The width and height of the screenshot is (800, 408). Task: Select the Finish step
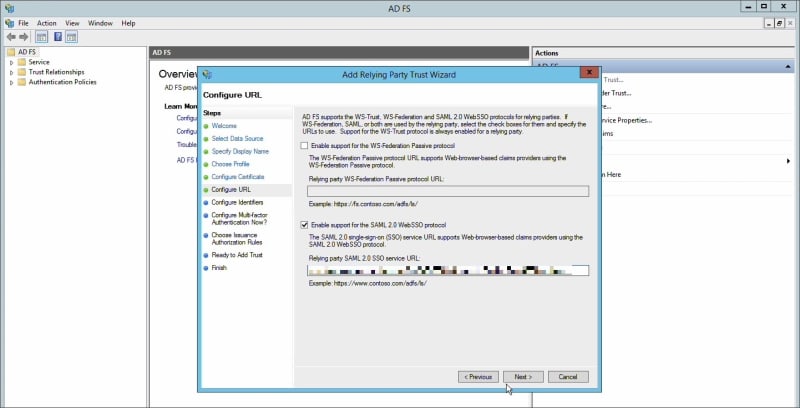(x=219, y=268)
